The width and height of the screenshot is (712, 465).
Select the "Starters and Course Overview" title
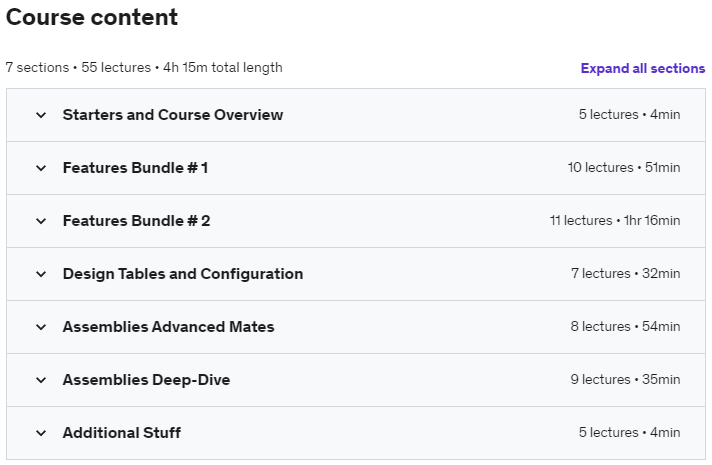[172, 115]
